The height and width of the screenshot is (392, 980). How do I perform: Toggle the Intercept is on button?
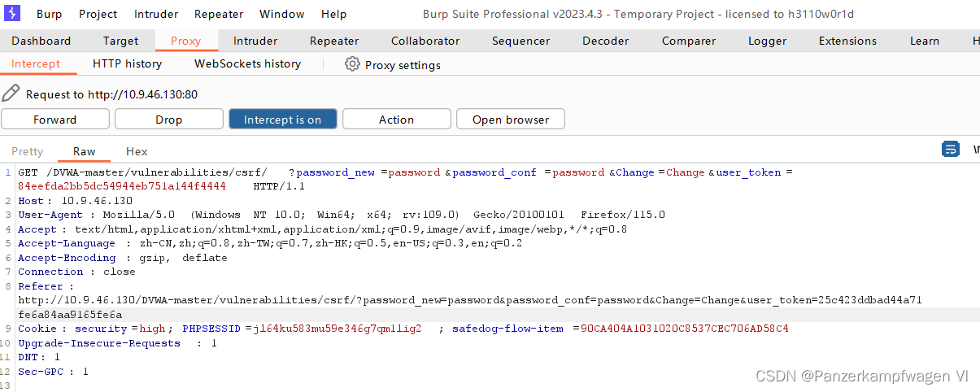click(283, 119)
